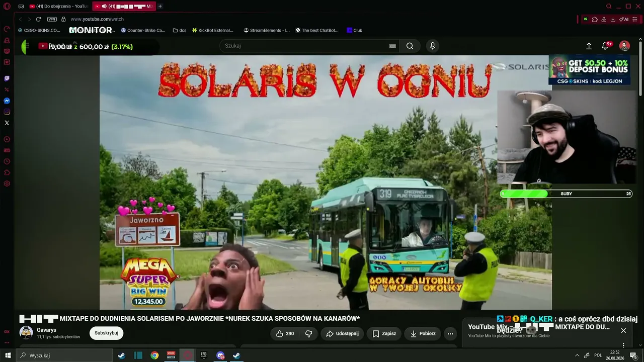Open the GX Control speedometer in sidebar
The height and width of the screenshot is (362, 644).
7,29
